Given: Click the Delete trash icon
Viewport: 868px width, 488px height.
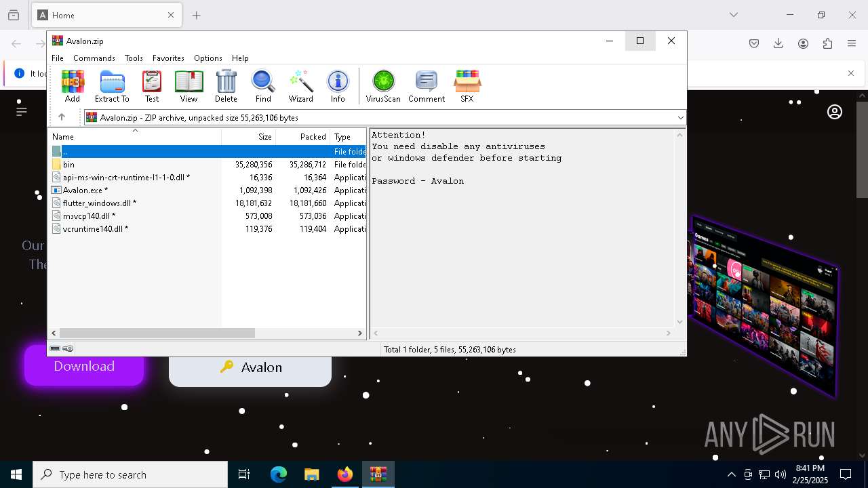Looking at the screenshot, I should click(226, 86).
